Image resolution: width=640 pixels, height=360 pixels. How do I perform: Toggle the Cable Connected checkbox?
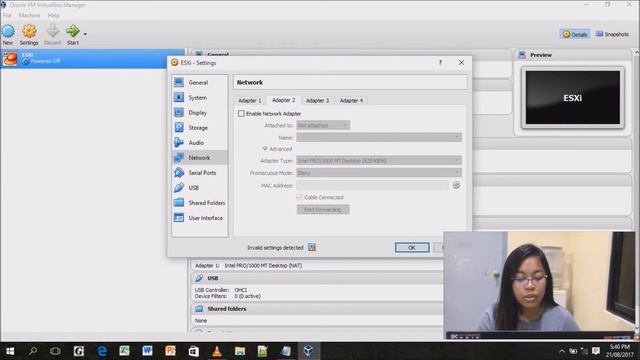(299, 197)
